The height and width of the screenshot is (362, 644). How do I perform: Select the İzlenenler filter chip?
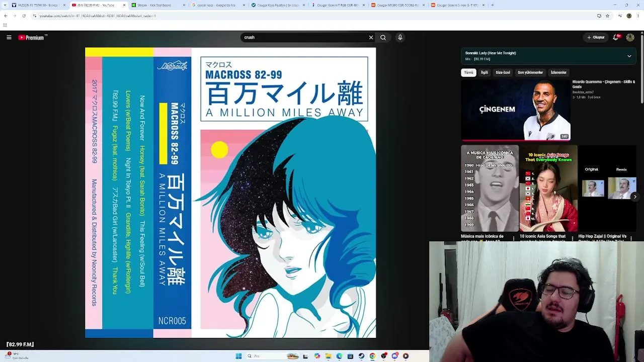pyautogui.click(x=558, y=72)
